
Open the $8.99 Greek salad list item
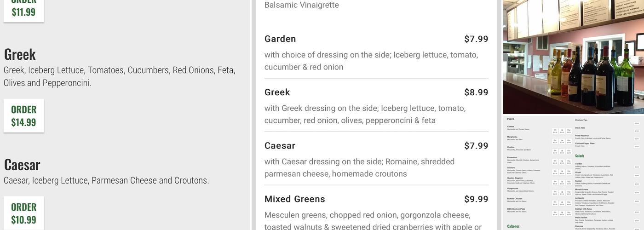[x=277, y=92]
